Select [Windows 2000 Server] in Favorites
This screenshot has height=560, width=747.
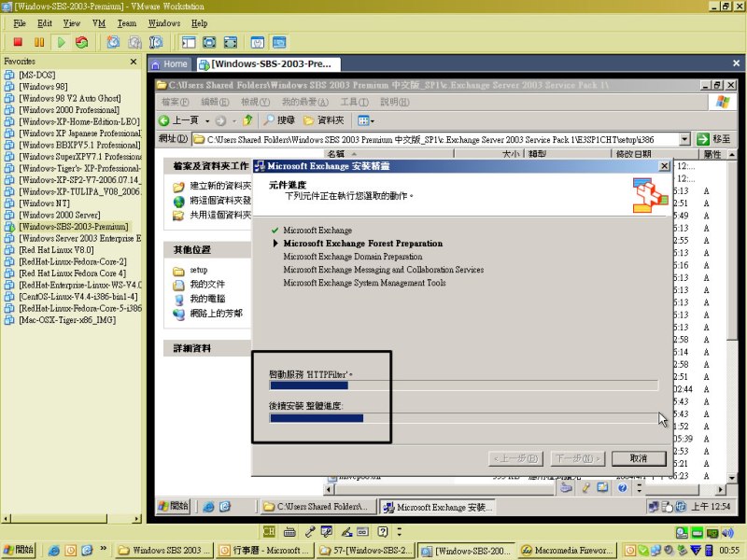tap(60, 215)
